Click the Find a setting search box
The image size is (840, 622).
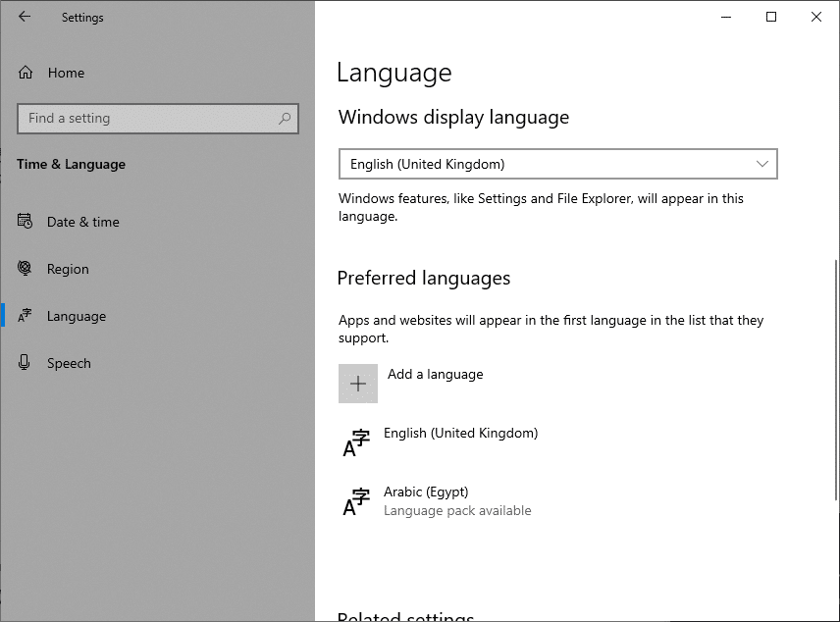[x=147, y=119]
